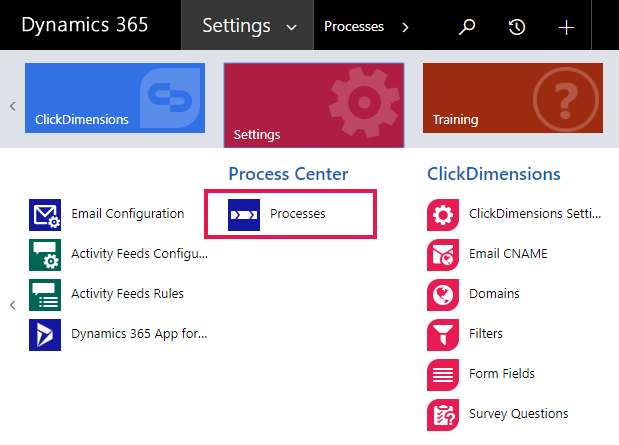
Task: Open the Survey Questions link
Action: click(518, 413)
